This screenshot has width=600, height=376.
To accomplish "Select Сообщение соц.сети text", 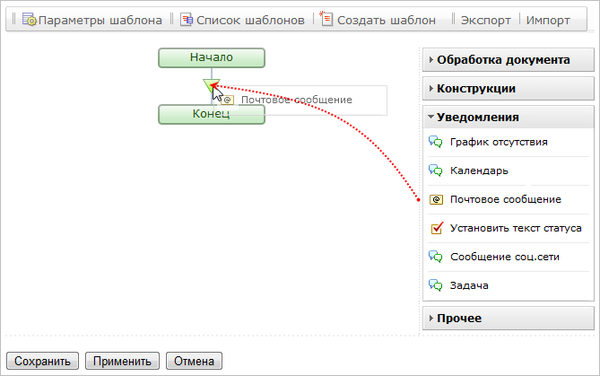I will click(x=505, y=257).
